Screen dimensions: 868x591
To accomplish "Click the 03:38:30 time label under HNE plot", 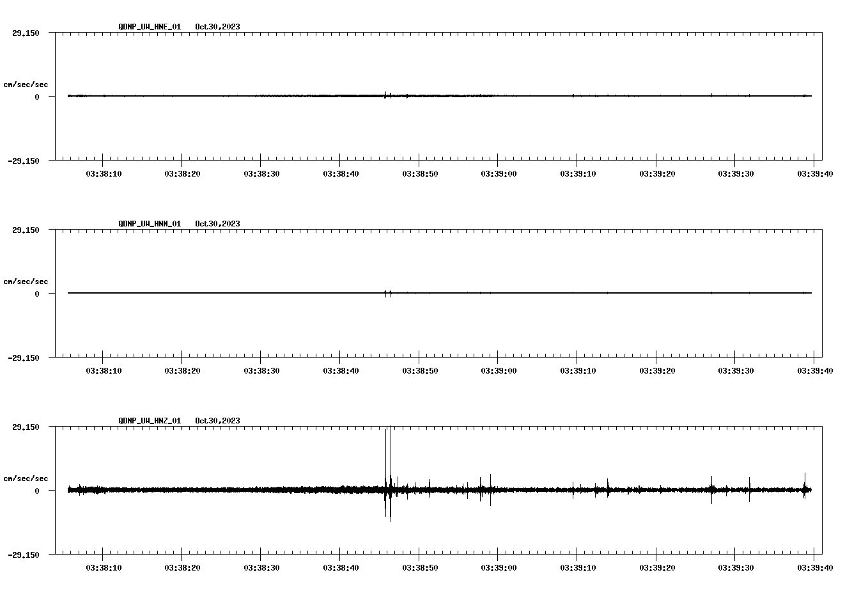I will 261,173.
